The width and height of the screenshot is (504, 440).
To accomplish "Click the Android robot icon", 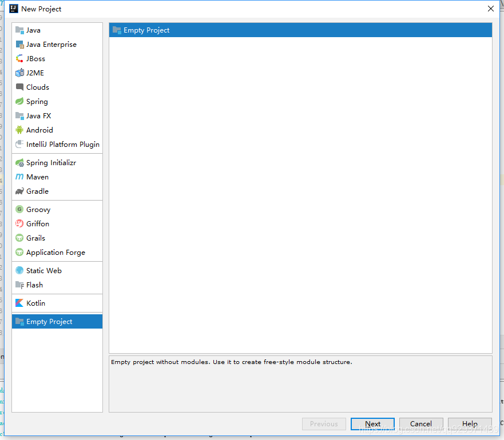I will click(19, 130).
